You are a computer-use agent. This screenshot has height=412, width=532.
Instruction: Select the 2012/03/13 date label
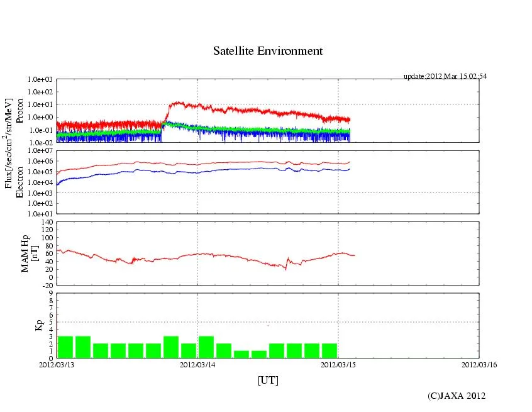[x=57, y=365]
